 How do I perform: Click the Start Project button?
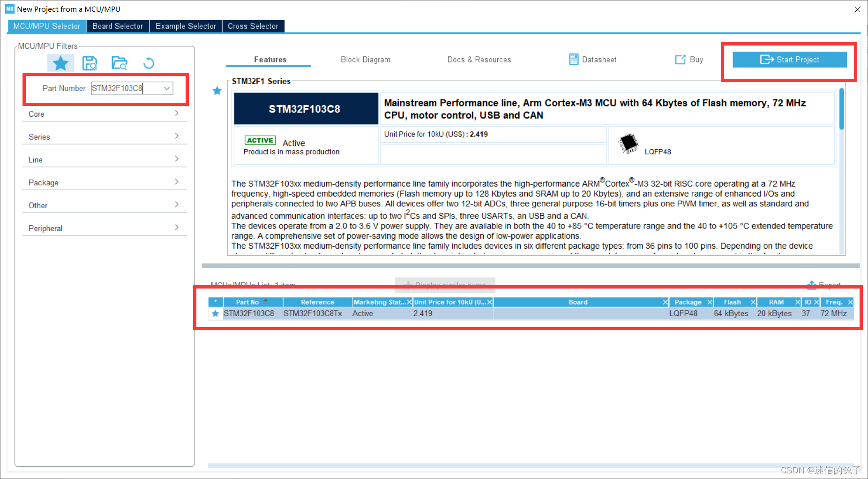pyautogui.click(x=790, y=60)
